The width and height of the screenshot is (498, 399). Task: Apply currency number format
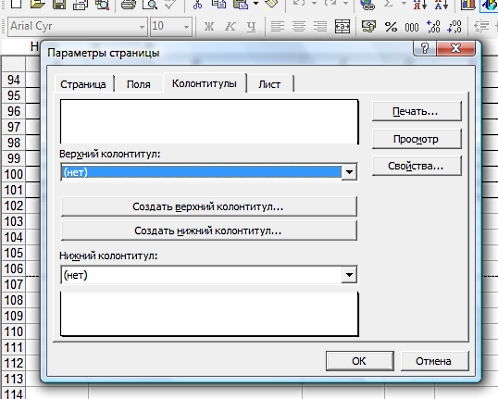pyautogui.click(x=369, y=26)
